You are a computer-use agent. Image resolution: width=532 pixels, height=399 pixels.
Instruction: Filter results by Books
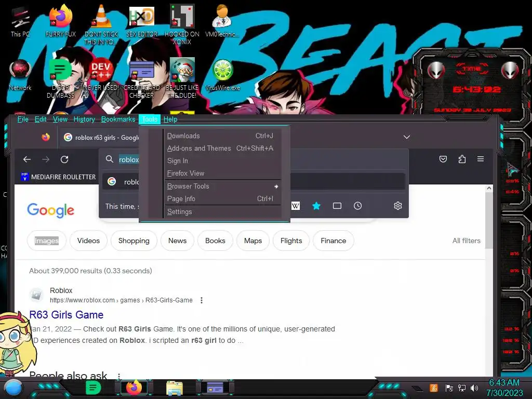[x=215, y=241]
